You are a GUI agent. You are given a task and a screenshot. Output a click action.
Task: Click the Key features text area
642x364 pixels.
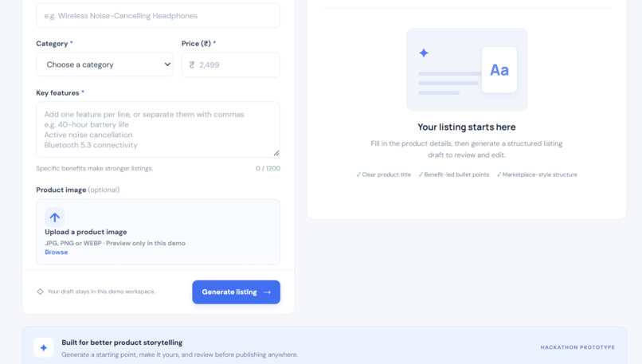[158, 129]
